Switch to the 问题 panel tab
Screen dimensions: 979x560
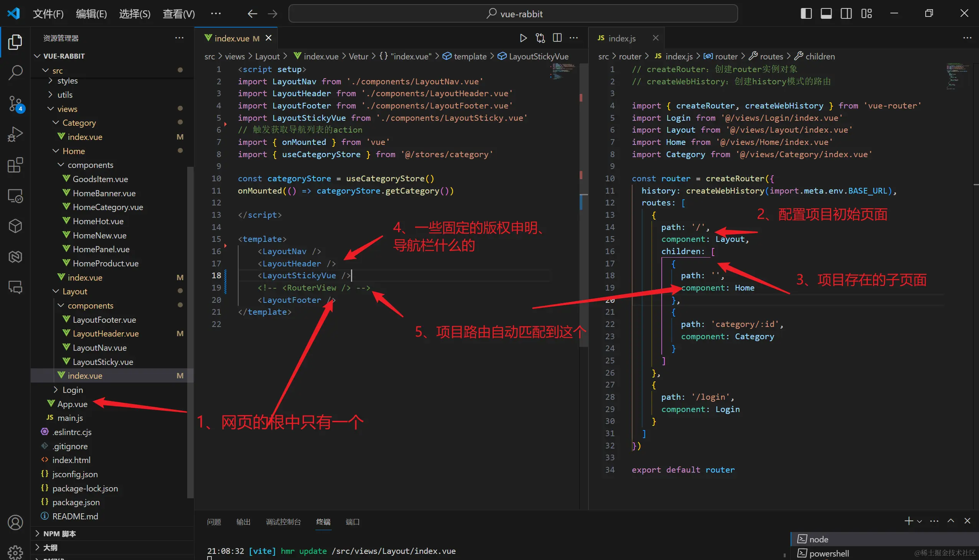pyautogui.click(x=214, y=522)
